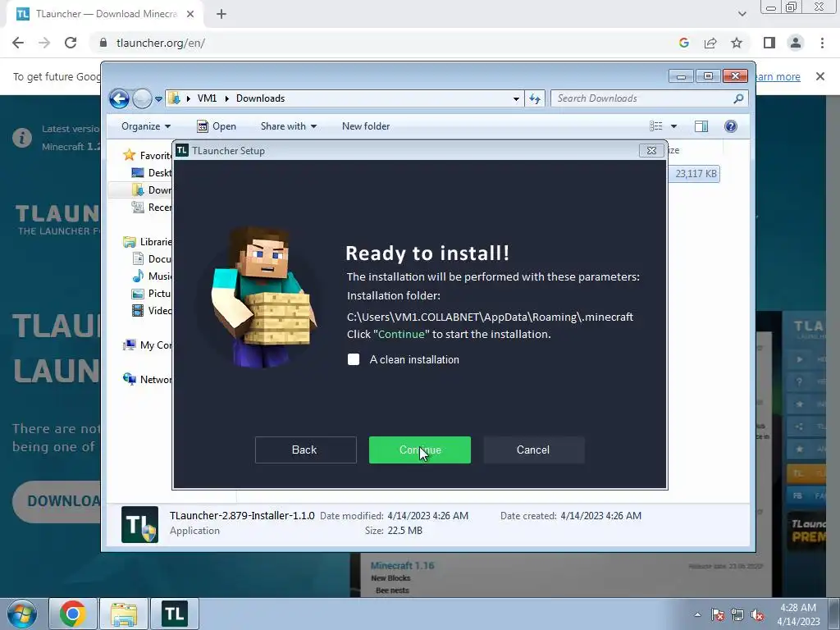This screenshot has width=840, height=630.
Task: Open a new Chrome tab
Action: tap(221, 14)
